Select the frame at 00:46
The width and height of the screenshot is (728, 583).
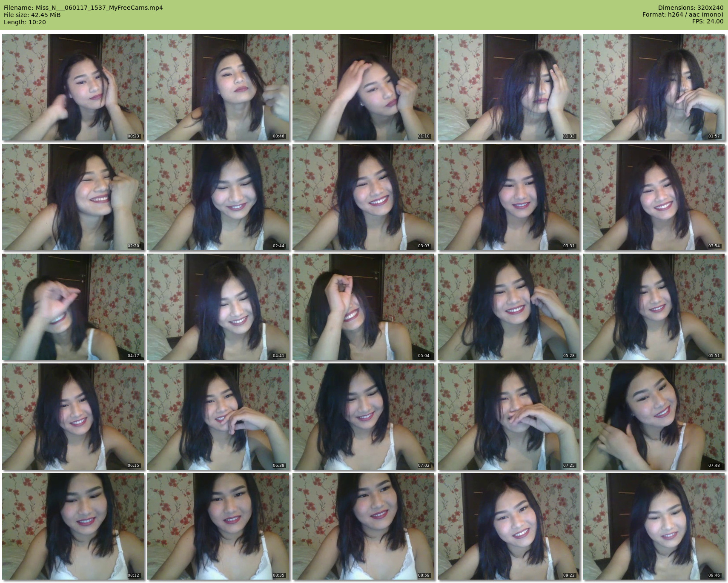click(x=218, y=87)
